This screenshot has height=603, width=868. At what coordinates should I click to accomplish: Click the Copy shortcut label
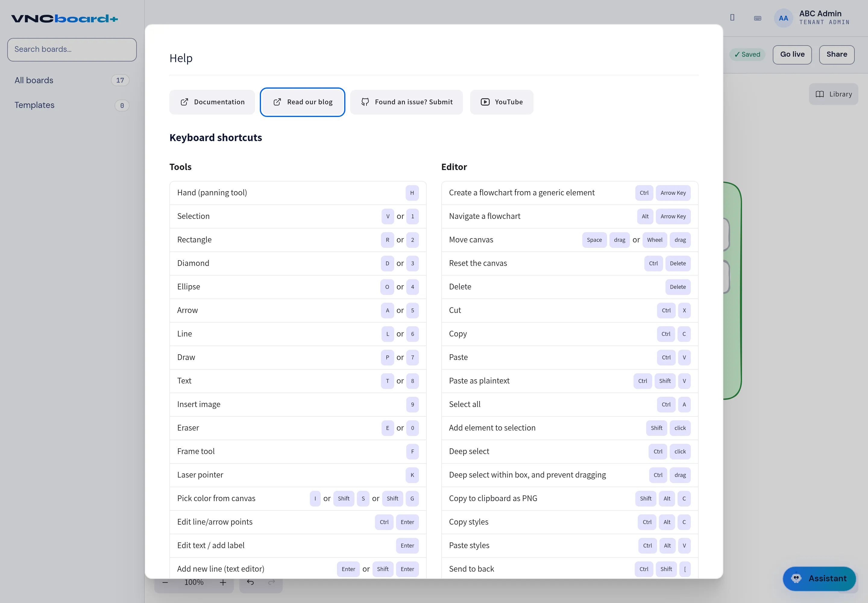(x=458, y=334)
